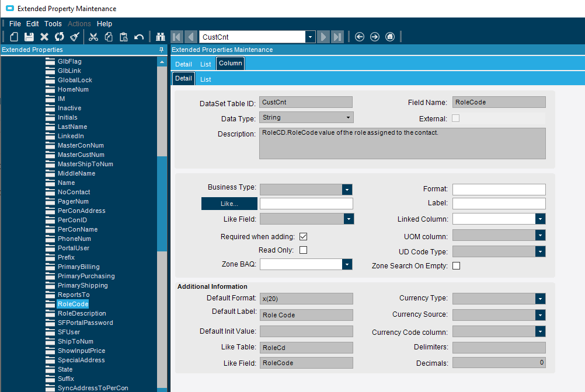Open the Zone BAQ dropdown
The image size is (585, 392).
(x=347, y=264)
